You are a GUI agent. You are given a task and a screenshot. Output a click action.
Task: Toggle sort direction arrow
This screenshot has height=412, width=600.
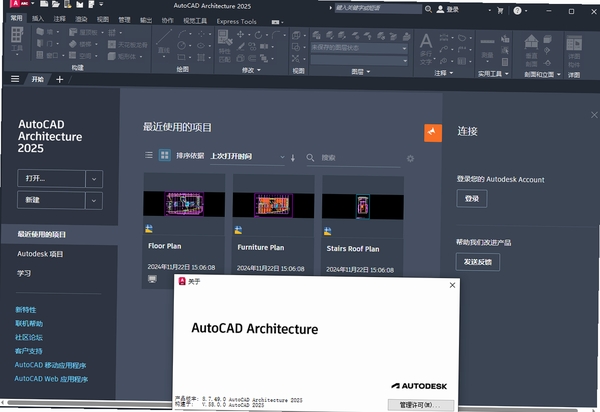293,158
